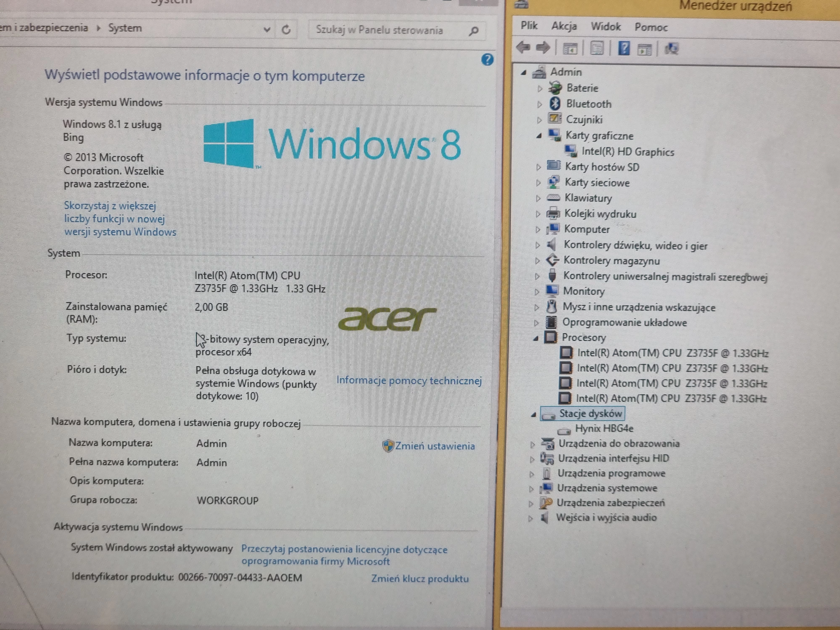The height and width of the screenshot is (630, 840).
Task: Click the Zmień ustawienia link
Action: (434, 446)
